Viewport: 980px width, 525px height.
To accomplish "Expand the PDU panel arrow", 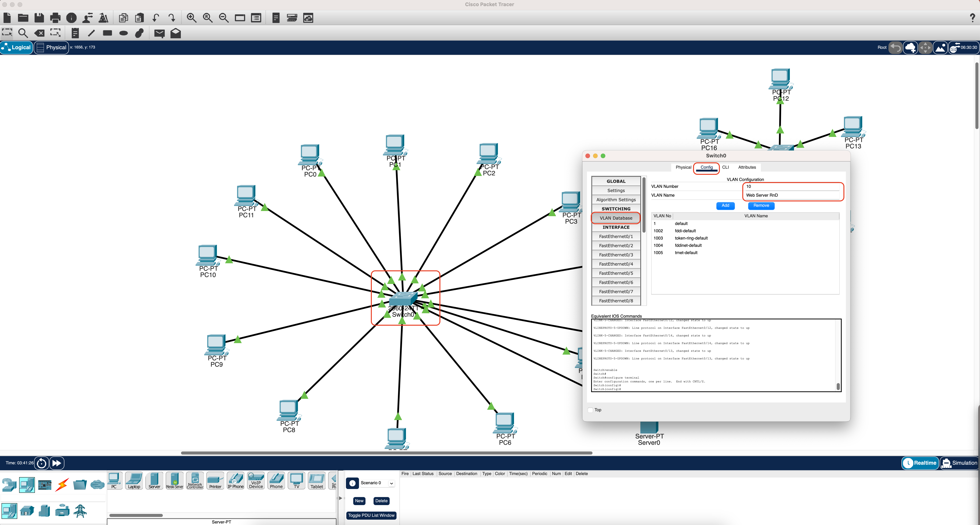I will coord(340,498).
